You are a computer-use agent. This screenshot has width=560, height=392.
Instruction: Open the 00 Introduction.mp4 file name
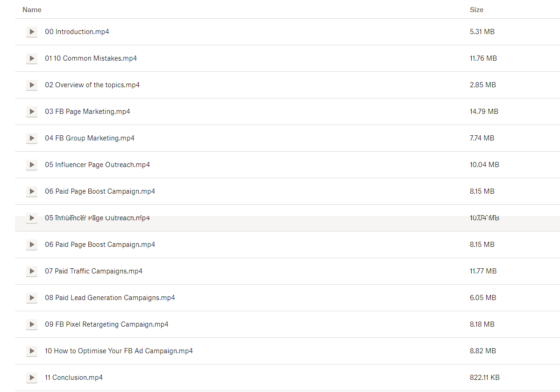tap(77, 32)
